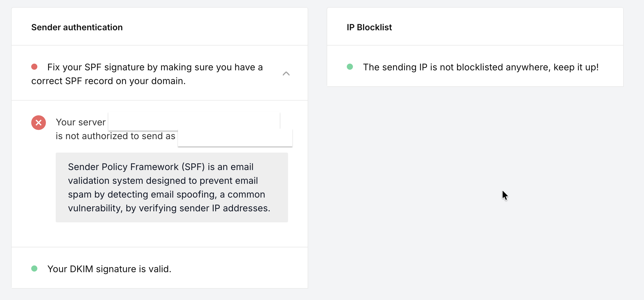Click the hidden server name box

194,121
